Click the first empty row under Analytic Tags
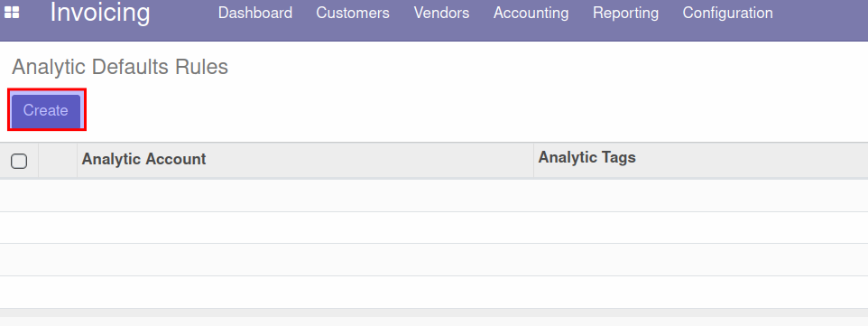The height and width of the screenshot is (326, 868). coord(701,195)
